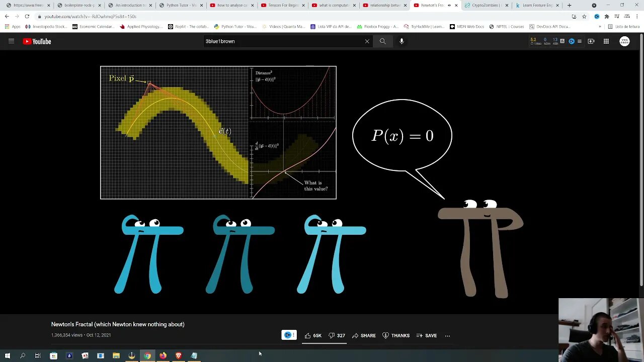644x362 pixels.
Task: Switch to the Python Tutor tab
Action: click(180, 5)
